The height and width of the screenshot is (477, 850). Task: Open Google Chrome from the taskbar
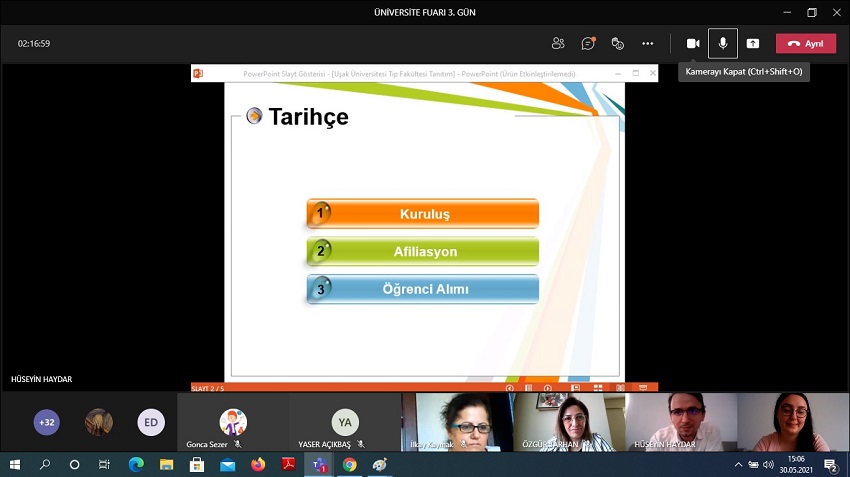(349, 465)
